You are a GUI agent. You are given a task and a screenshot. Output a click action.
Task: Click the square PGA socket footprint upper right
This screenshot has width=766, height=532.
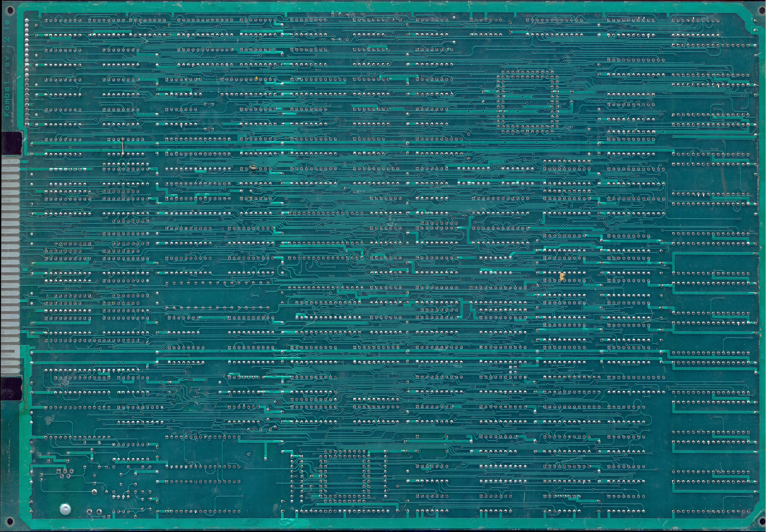tap(527, 102)
